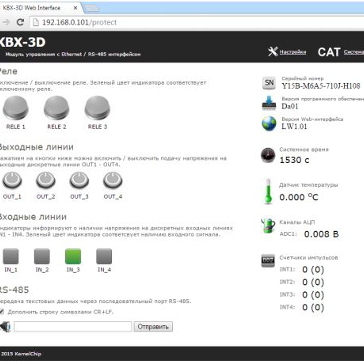Click the gray IN_1 input indicator
This screenshot has width=364, height=364.
[x=11, y=256]
